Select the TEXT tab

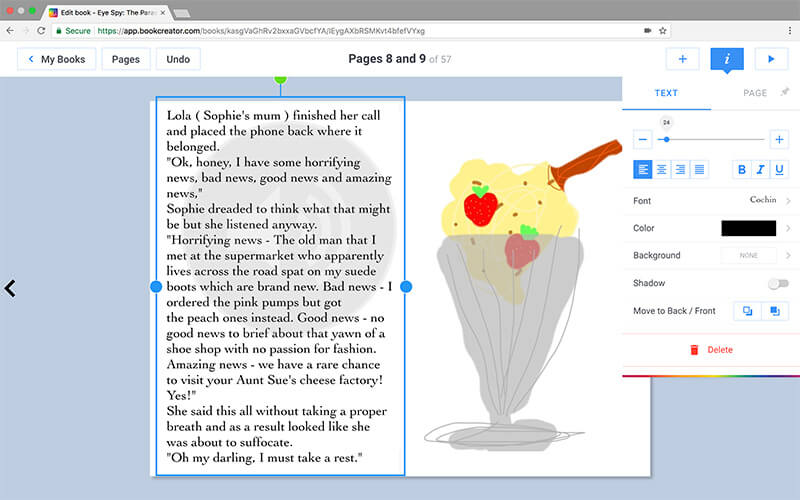pyautogui.click(x=666, y=93)
